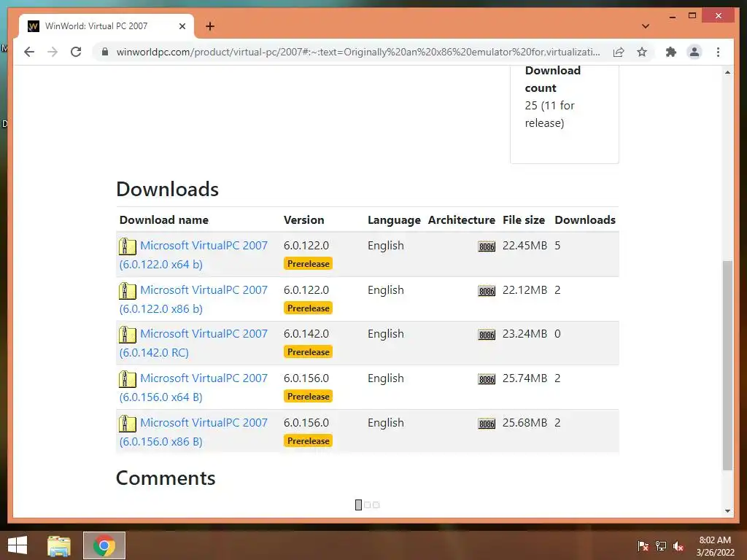
Task: Click Prerelease badge in 22.12MB row
Action: 309,308
